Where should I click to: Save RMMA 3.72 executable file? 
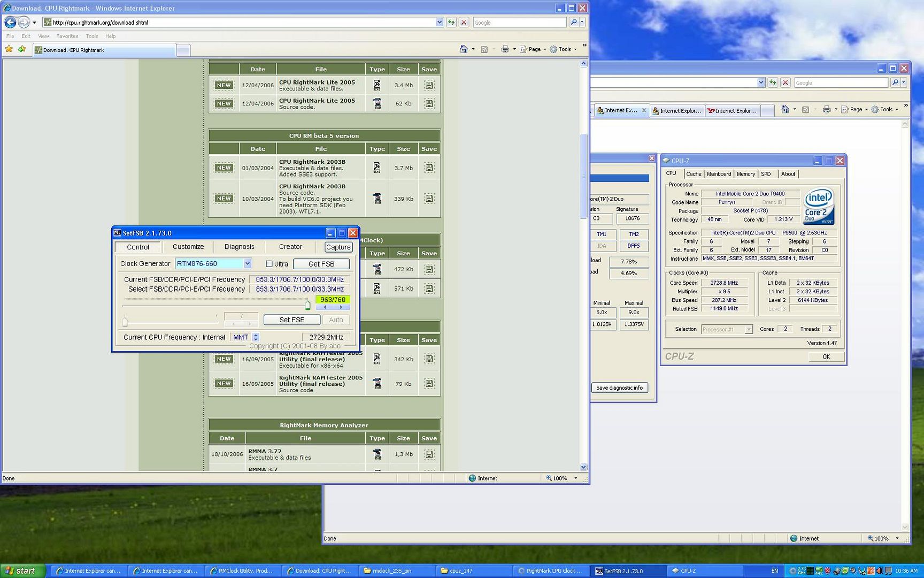pyautogui.click(x=429, y=454)
